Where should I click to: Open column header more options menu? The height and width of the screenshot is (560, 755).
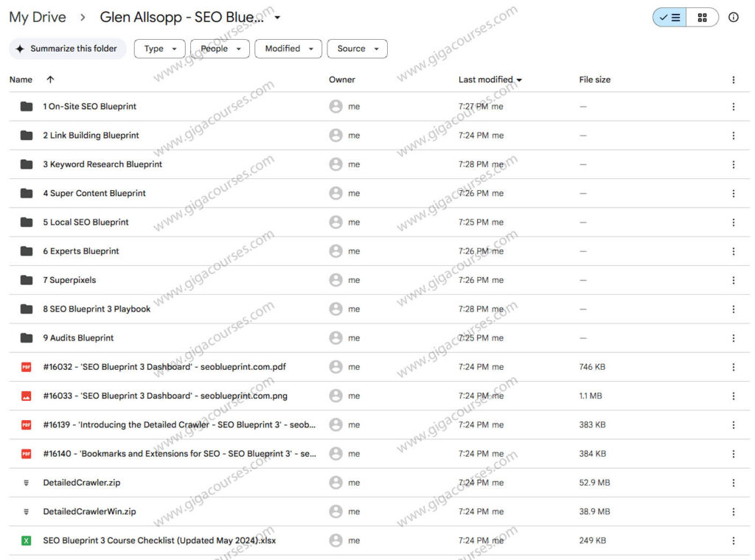click(733, 80)
